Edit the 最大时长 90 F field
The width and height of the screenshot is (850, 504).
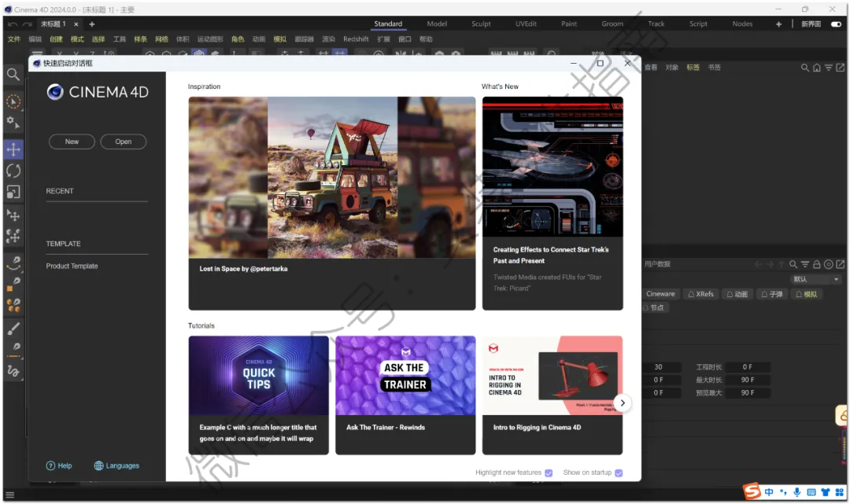[x=748, y=380]
